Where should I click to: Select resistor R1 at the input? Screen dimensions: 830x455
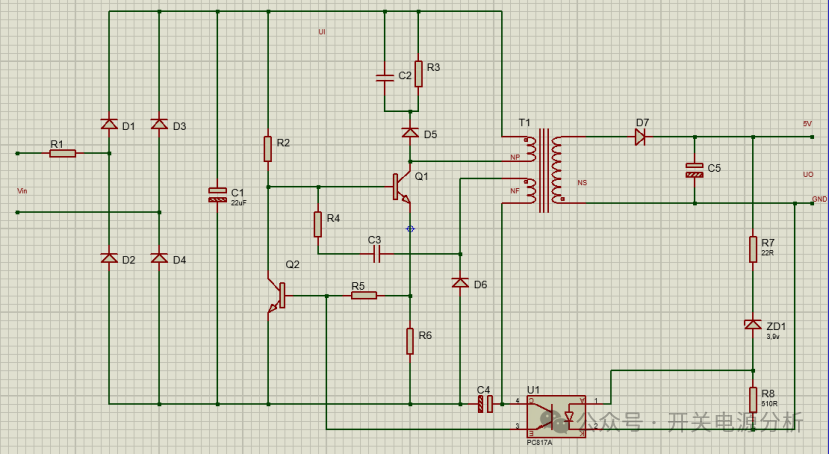point(63,153)
